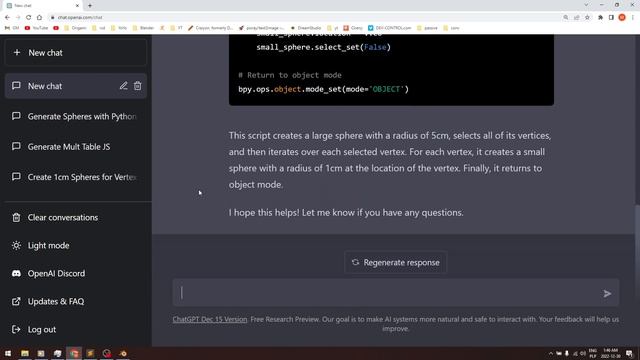Open Sublime Text from the taskbar

[90, 353]
